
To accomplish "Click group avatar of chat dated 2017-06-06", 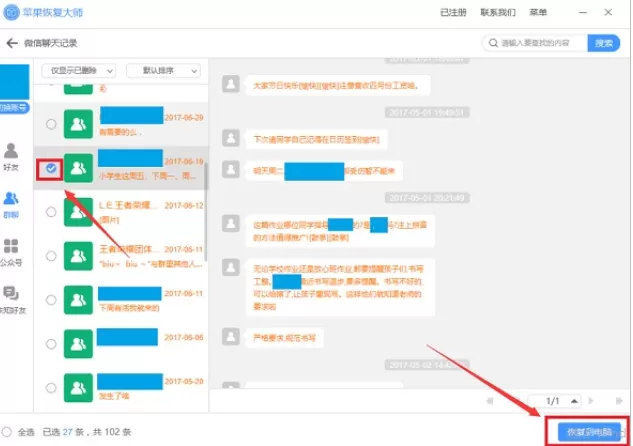I will tap(78, 344).
